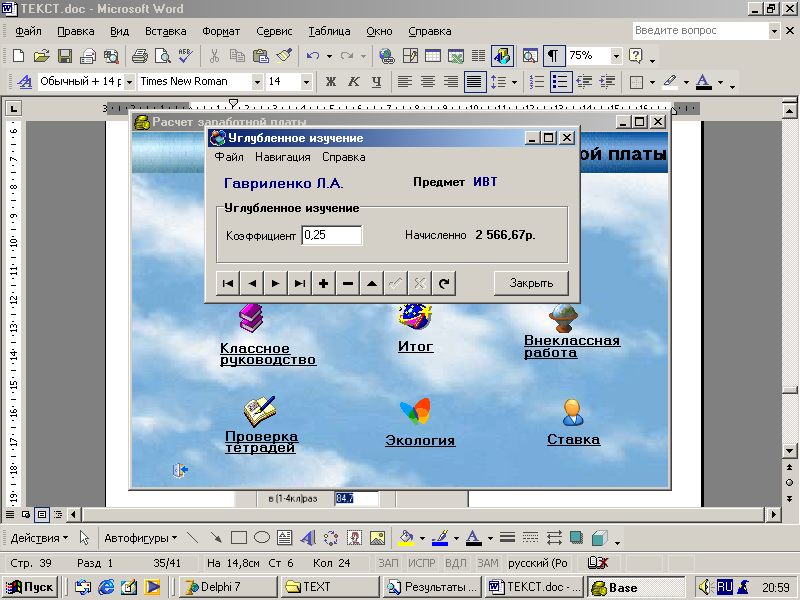Screen dimensions: 800x600
Task: Create a new document in Word toolbar
Action: [18, 56]
